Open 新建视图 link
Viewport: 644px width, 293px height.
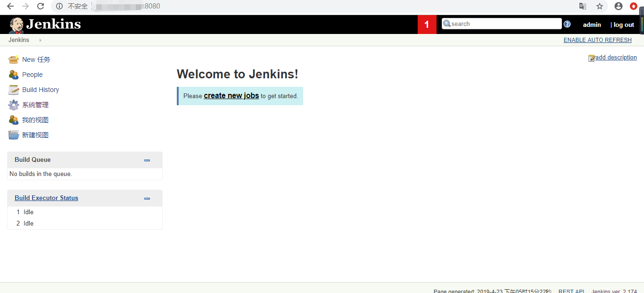coord(35,135)
